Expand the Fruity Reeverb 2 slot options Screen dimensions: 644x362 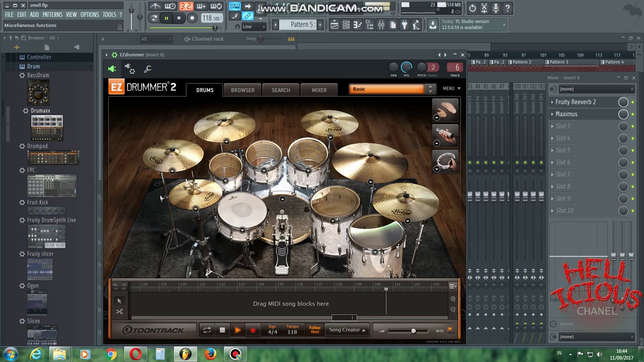[552, 102]
